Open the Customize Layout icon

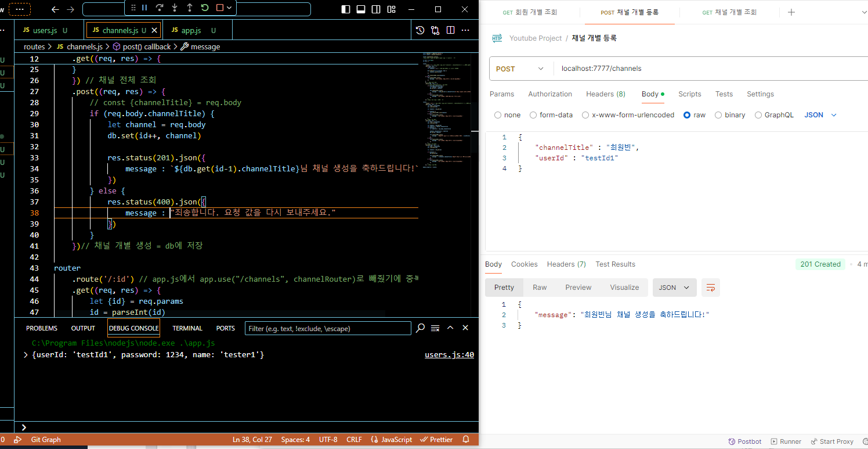392,9
